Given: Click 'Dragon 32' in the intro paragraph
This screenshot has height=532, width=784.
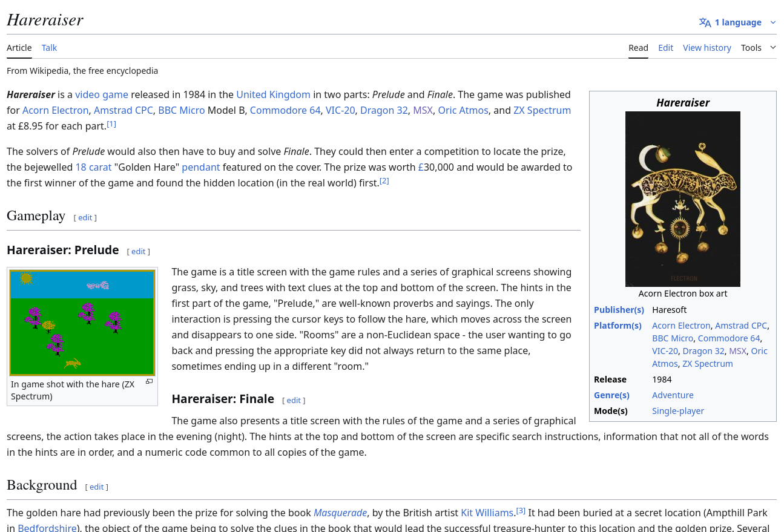Looking at the screenshot, I should coord(384,110).
